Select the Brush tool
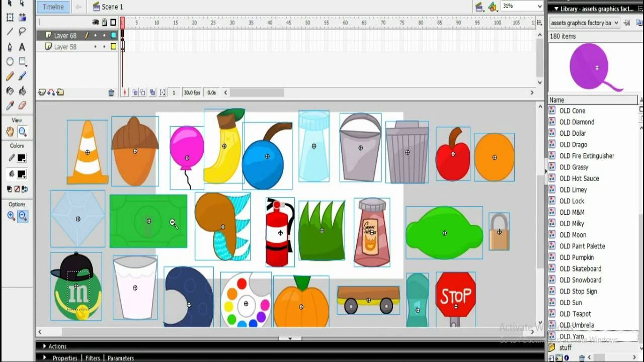 [22, 76]
